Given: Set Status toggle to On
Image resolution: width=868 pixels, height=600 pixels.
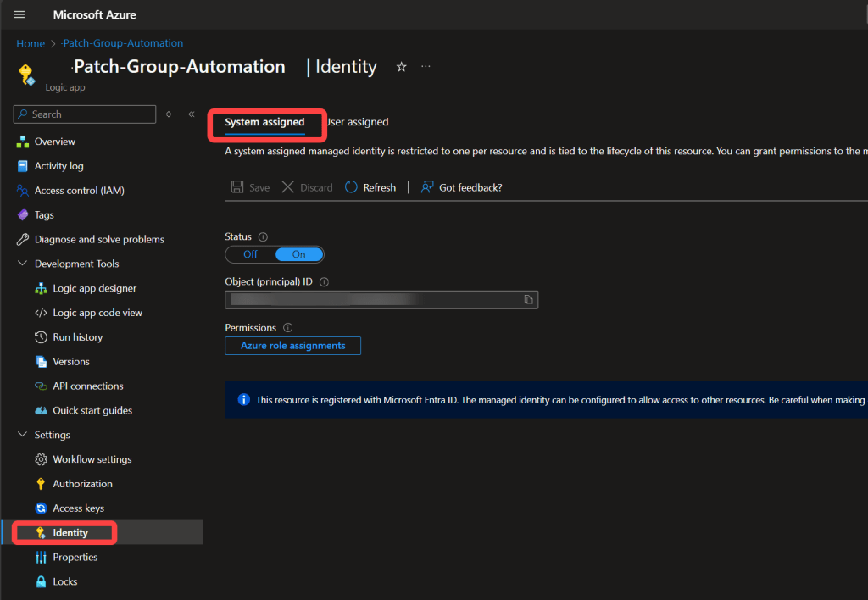Looking at the screenshot, I should point(299,254).
